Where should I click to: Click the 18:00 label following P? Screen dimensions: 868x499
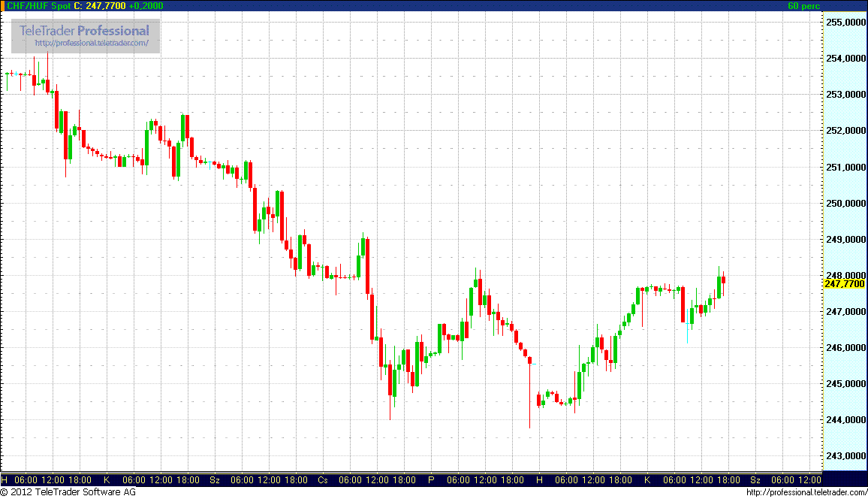point(513,480)
